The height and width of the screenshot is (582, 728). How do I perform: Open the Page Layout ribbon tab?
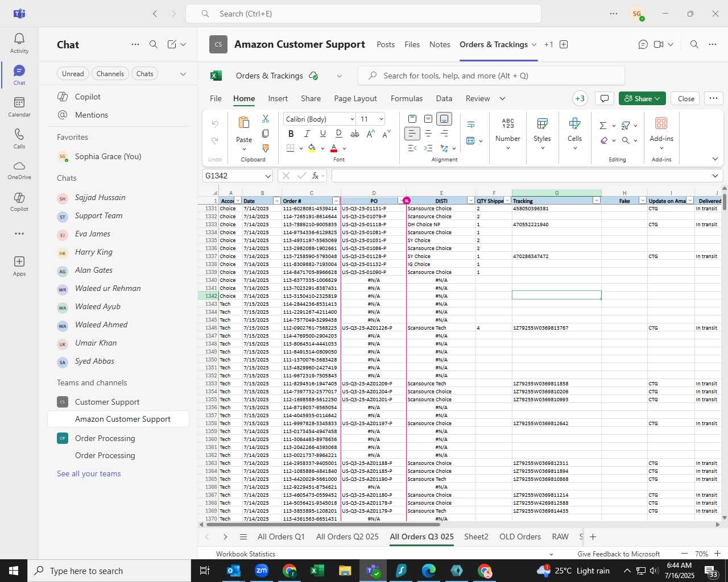[x=355, y=98]
